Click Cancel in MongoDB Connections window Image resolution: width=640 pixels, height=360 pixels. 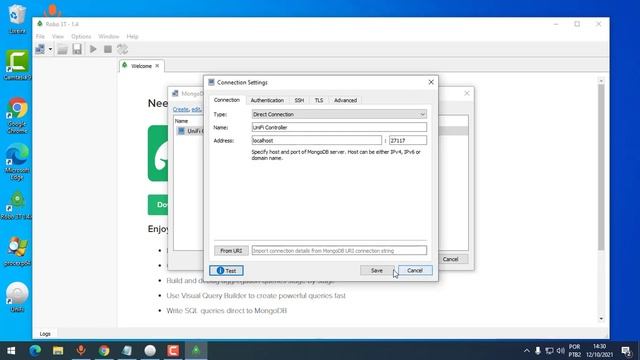(450, 259)
